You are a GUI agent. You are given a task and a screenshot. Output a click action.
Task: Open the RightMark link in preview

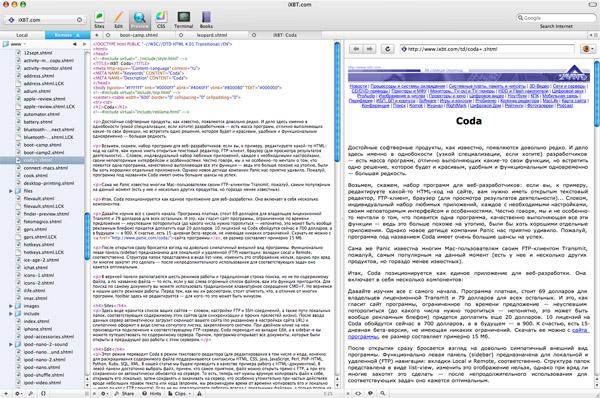coord(456,105)
